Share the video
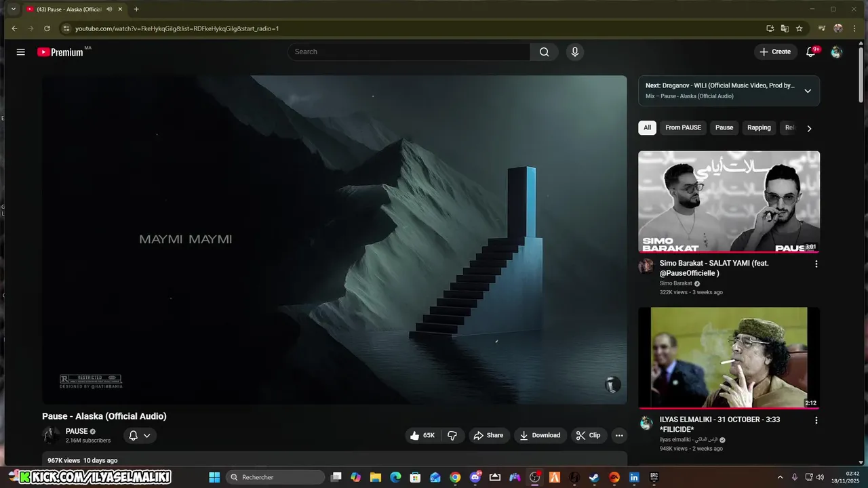Viewport: 868px width, 488px height. 488,435
